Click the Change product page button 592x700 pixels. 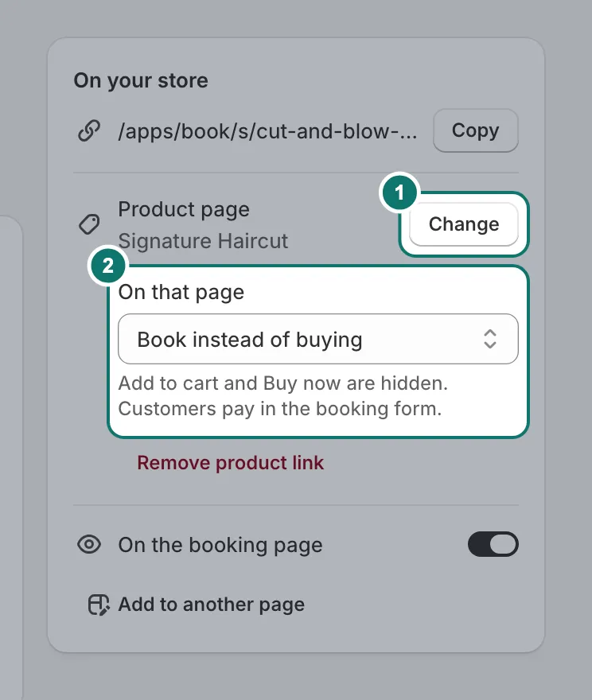pos(464,224)
